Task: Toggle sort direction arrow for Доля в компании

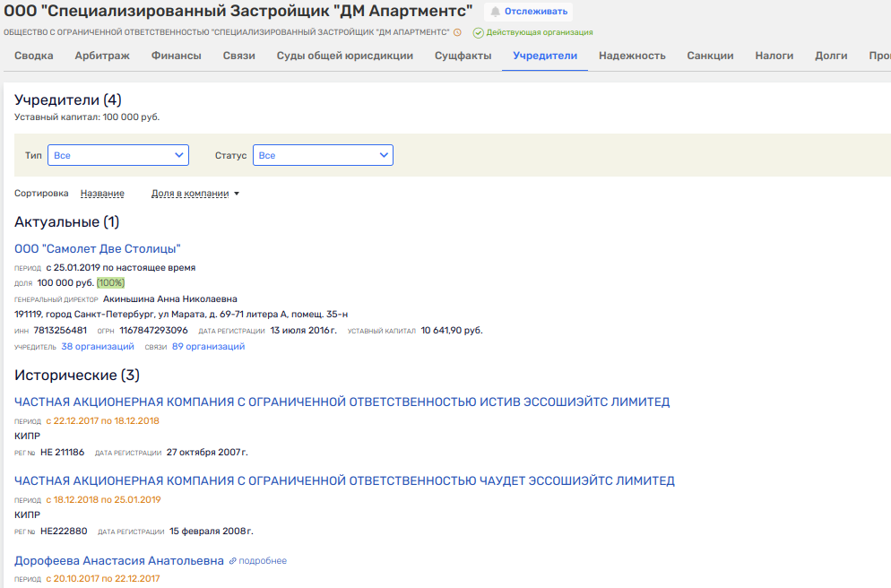Action: pos(237,194)
